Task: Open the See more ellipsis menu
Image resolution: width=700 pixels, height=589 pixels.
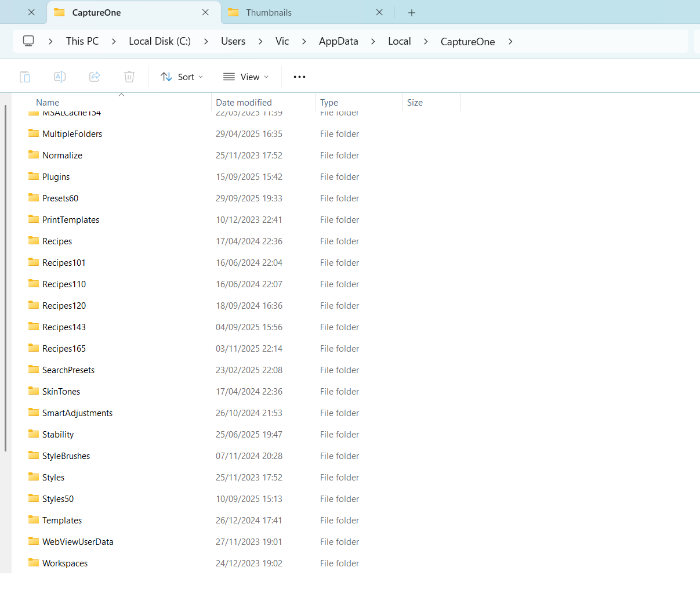Action: tap(299, 77)
